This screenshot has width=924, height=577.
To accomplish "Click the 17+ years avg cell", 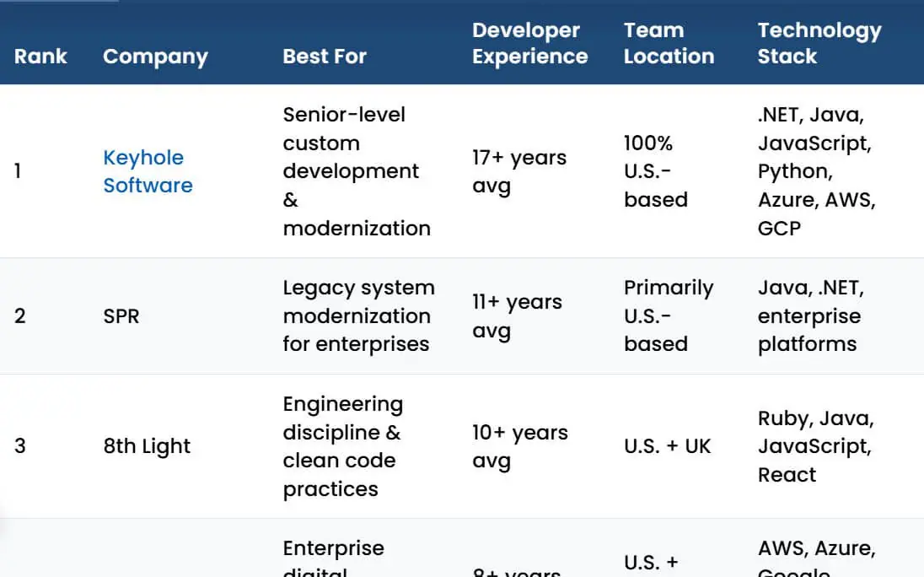I will [519, 171].
